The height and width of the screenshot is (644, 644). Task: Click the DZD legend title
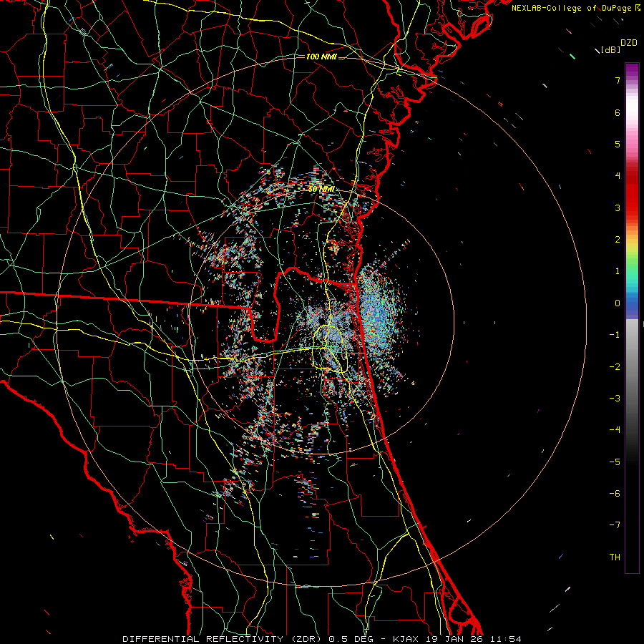(629, 43)
